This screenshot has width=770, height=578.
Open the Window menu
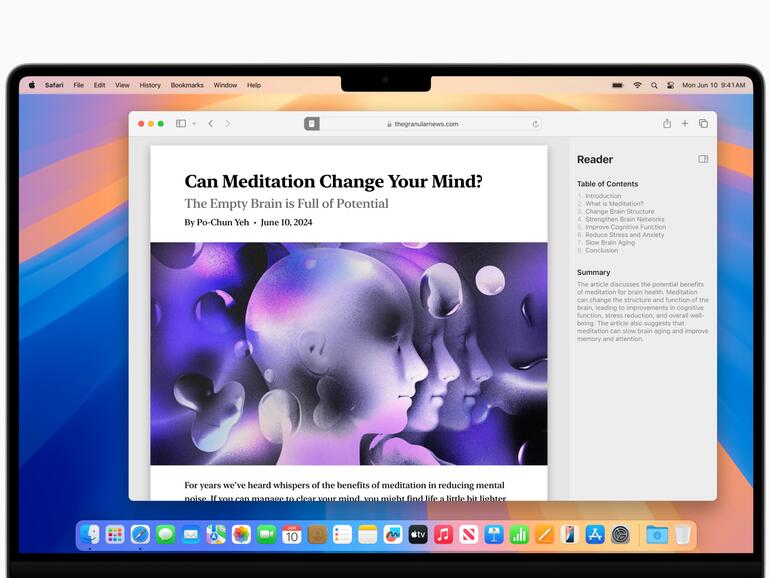(225, 85)
